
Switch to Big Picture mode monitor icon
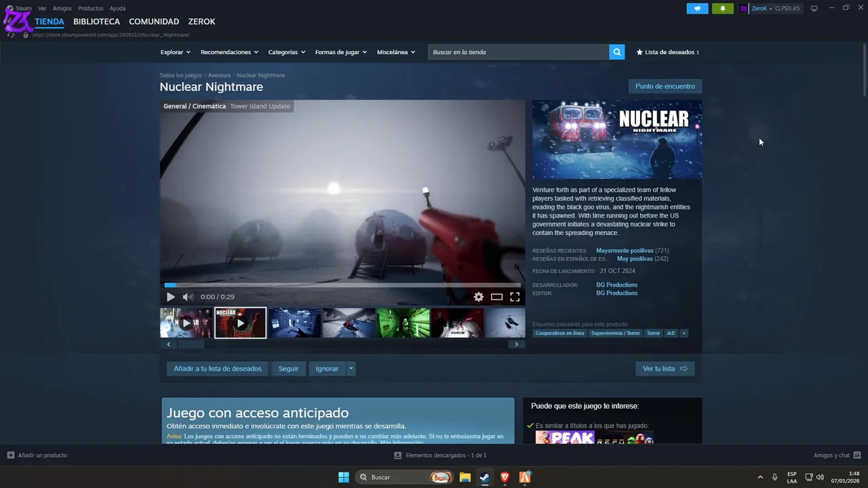coord(814,8)
